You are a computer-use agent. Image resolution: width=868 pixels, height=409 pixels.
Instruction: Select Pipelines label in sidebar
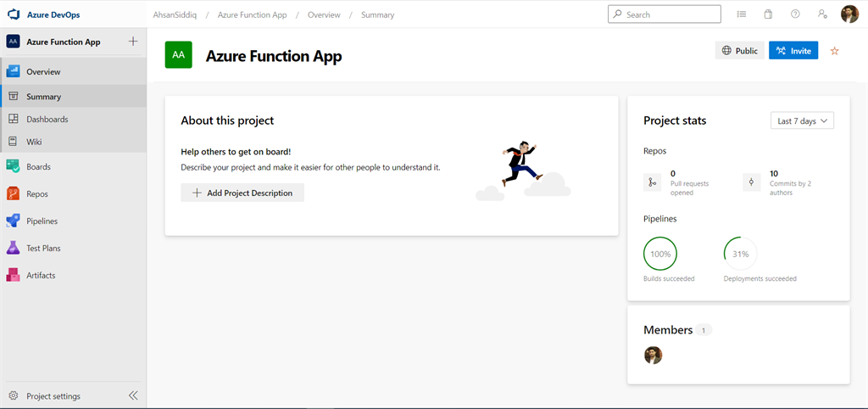(x=42, y=221)
